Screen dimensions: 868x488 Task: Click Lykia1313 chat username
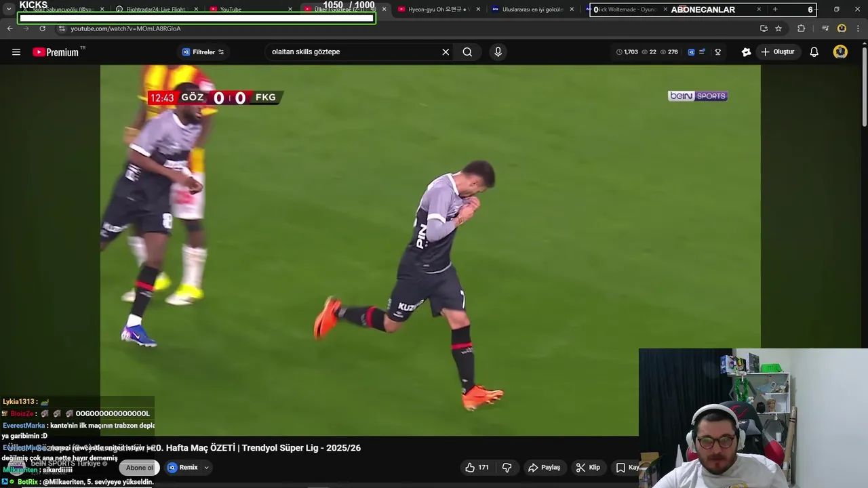click(x=18, y=402)
